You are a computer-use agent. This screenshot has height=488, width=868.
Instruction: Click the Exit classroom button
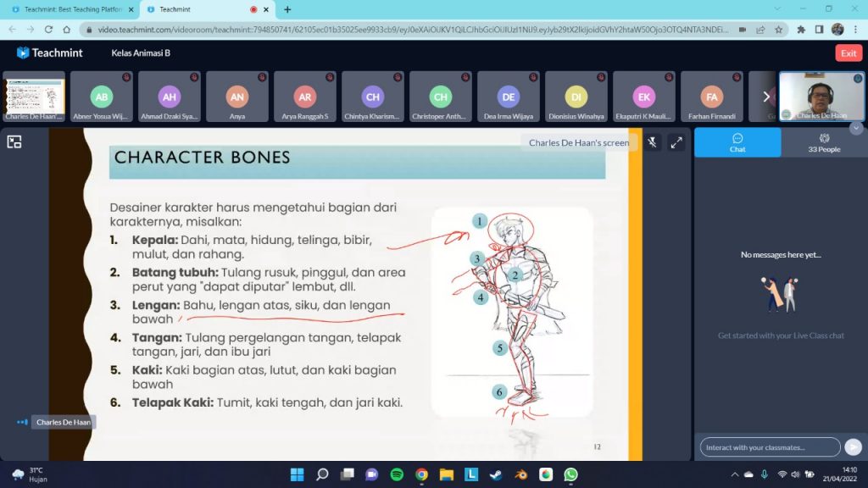[849, 53]
